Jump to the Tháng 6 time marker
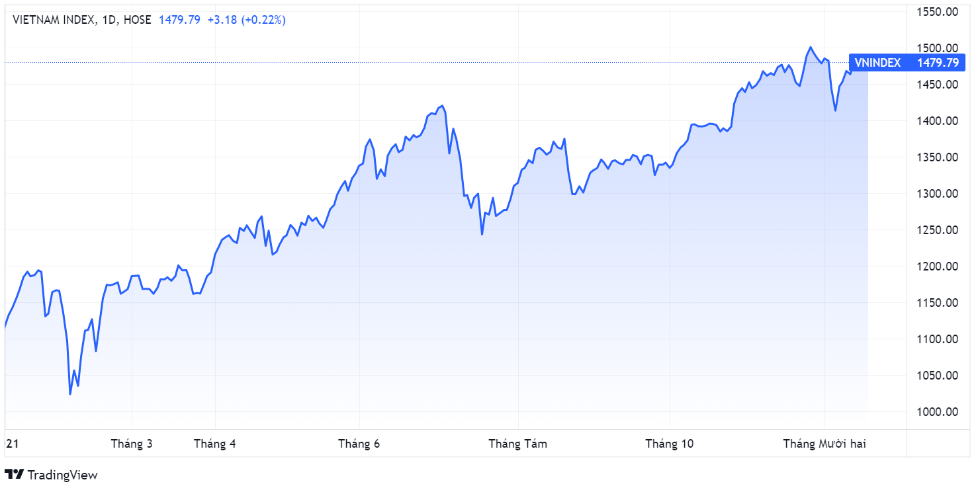This screenshot has width=980, height=492. pyautogui.click(x=359, y=444)
